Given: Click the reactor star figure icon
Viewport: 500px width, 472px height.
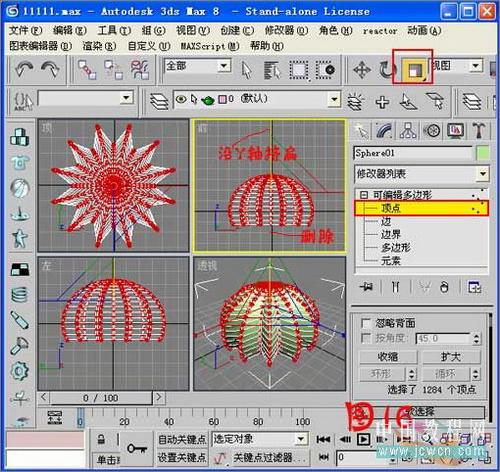Looking at the screenshot, I should [20, 238].
